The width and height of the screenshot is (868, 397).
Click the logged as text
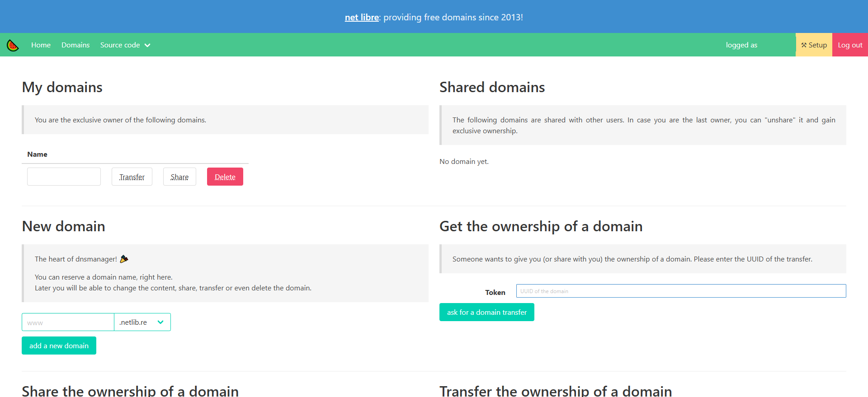pyautogui.click(x=741, y=45)
